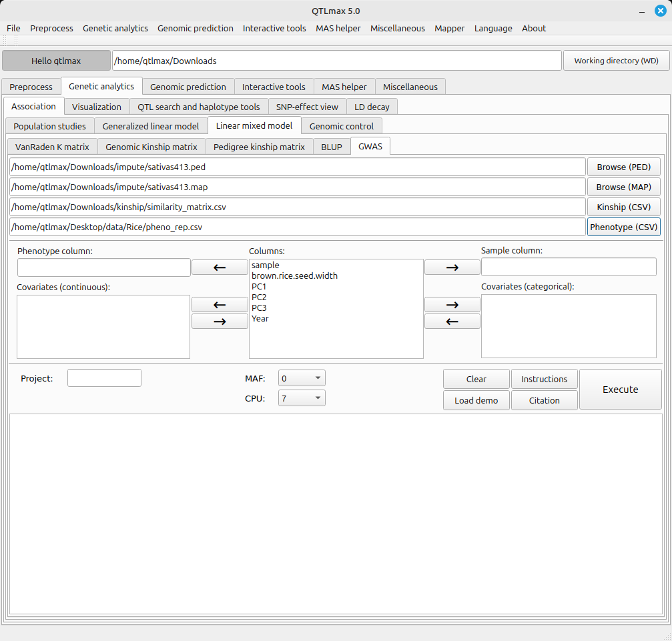The image size is (672, 641).
Task: Remove categorical covariate using left arrow button
Action: (x=452, y=322)
